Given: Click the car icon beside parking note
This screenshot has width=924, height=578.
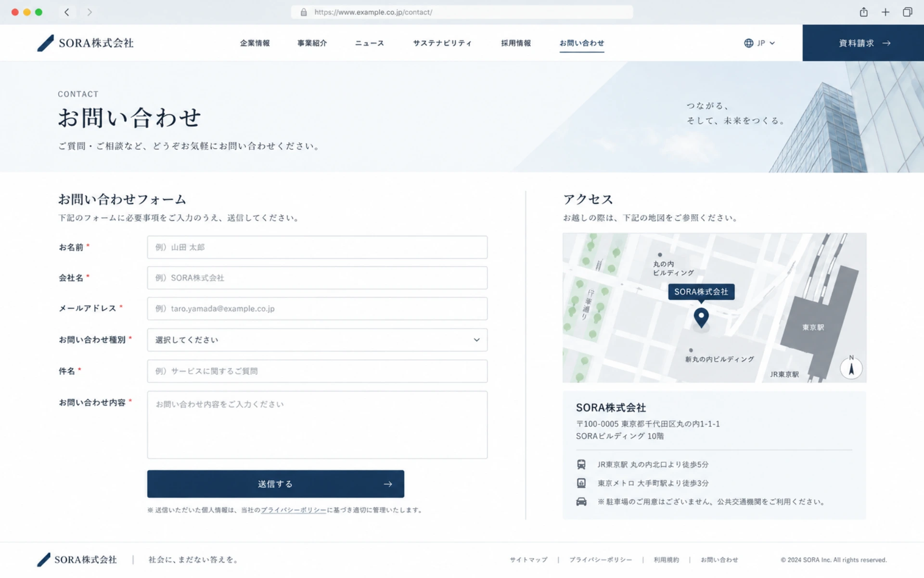Looking at the screenshot, I should tap(581, 501).
